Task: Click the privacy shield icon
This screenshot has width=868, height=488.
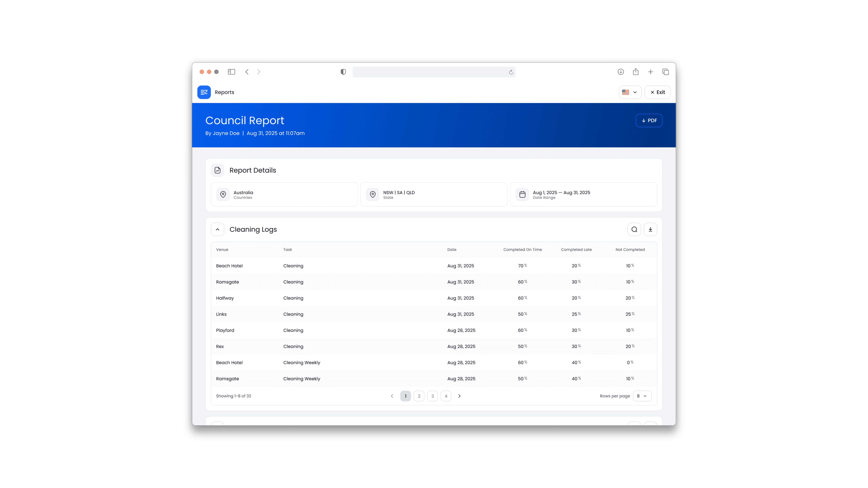Action: coord(343,72)
